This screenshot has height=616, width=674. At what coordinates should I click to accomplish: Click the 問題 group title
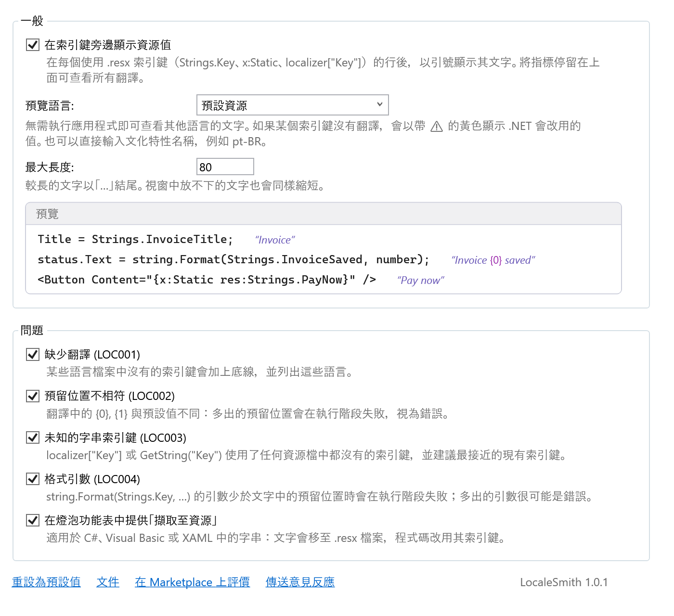tap(32, 330)
